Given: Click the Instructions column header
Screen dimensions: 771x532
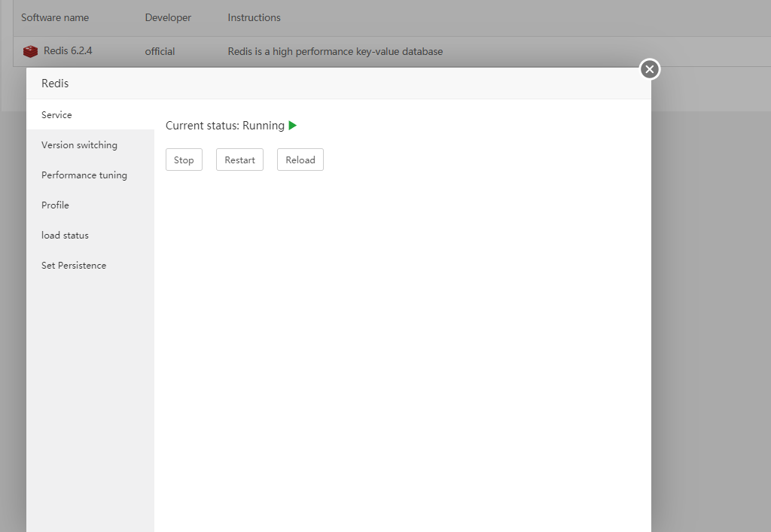Looking at the screenshot, I should coord(254,17).
